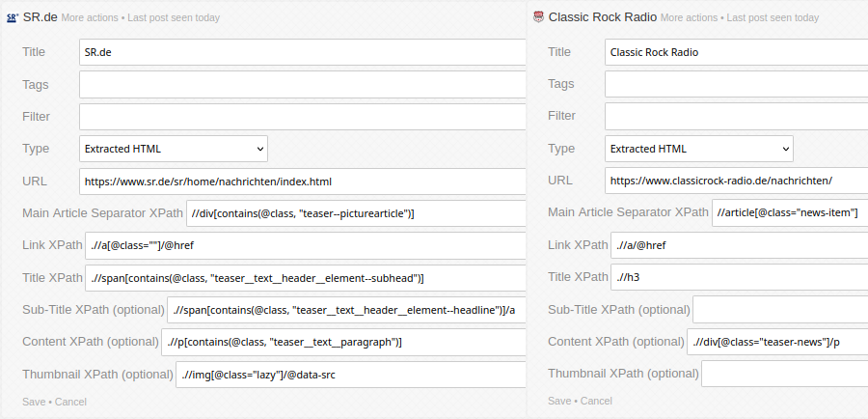868x419 pixels.
Task: Click the SR.de feed favicon
Action: tap(13, 17)
